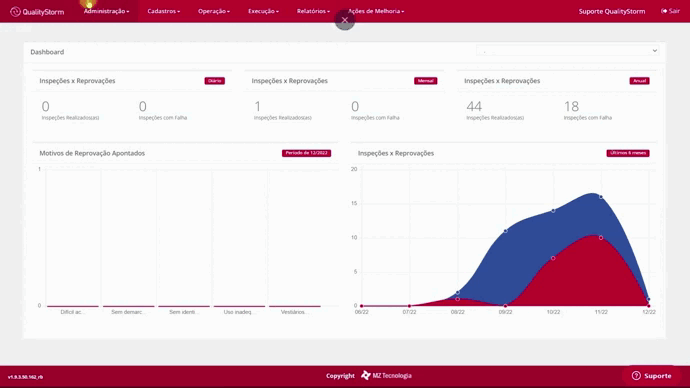Click the blue data point at 10/22
Viewport: 690px width, 388px height.
553,210
